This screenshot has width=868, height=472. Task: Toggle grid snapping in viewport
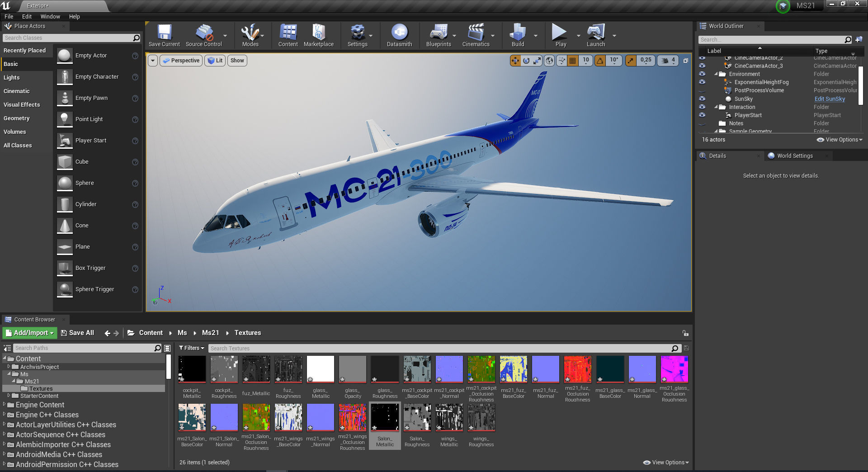572,61
